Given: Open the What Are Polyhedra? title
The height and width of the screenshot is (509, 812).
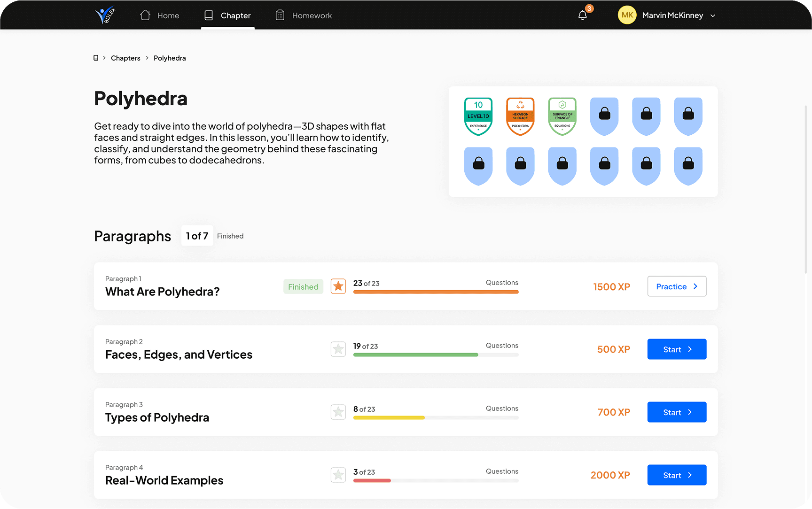Looking at the screenshot, I should tap(163, 292).
